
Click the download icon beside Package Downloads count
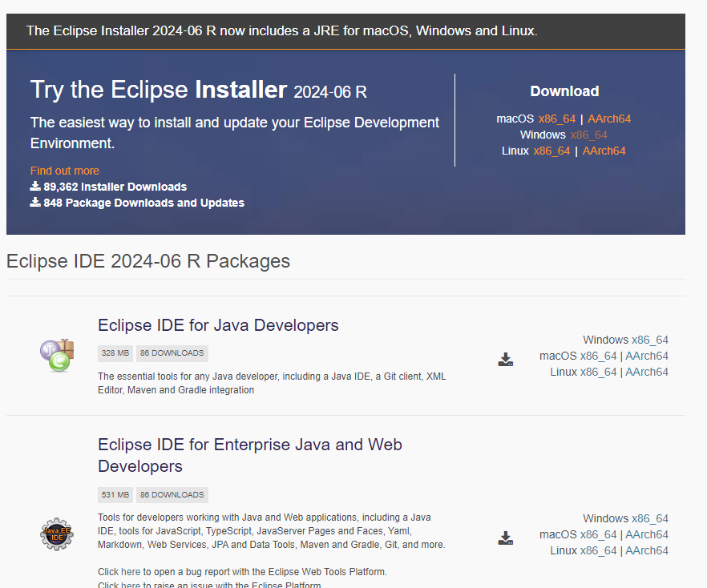(x=35, y=203)
